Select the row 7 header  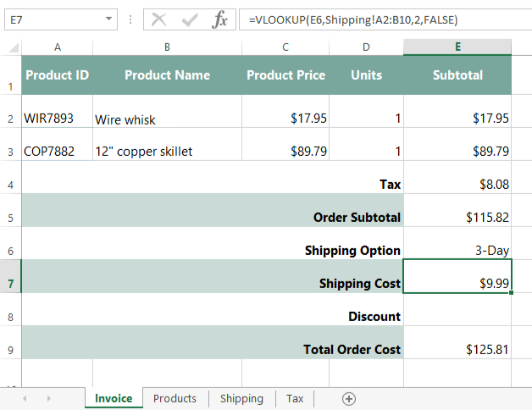pyautogui.click(x=10, y=284)
